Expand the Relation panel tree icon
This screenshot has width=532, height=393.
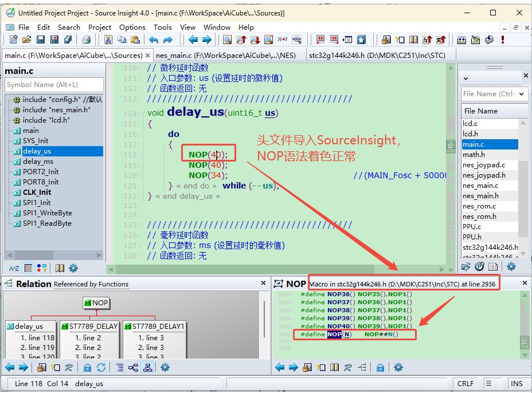9,283
